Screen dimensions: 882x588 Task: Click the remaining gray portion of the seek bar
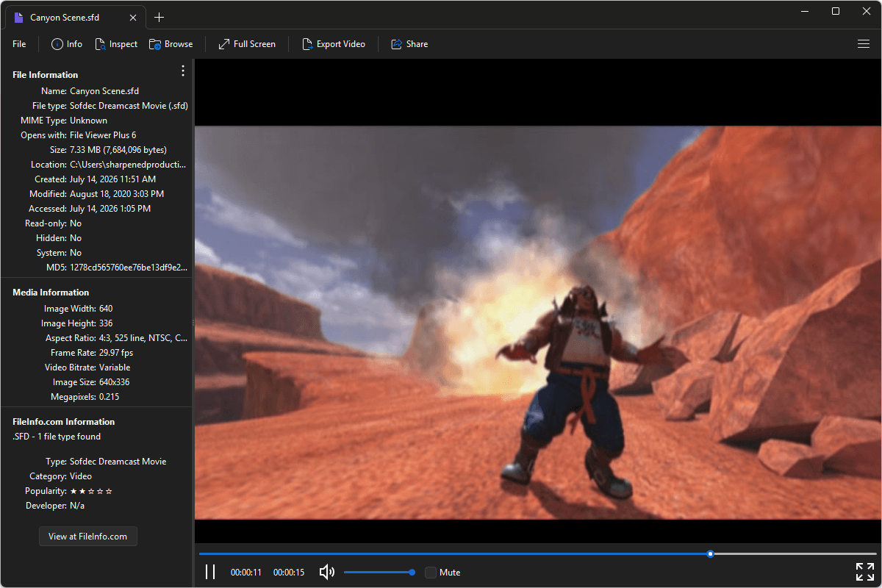pyautogui.click(x=795, y=553)
